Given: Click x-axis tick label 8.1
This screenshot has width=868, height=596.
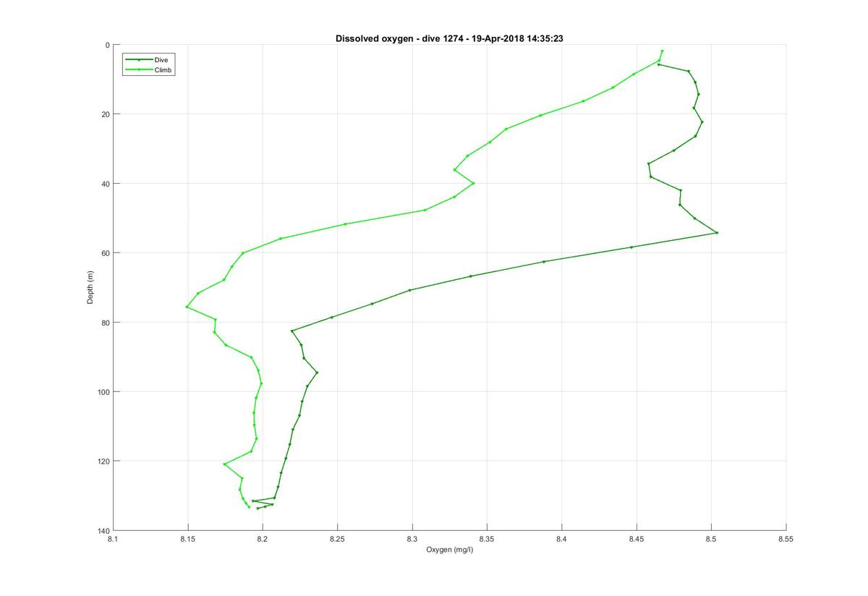Looking at the screenshot, I should (x=113, y=539).
